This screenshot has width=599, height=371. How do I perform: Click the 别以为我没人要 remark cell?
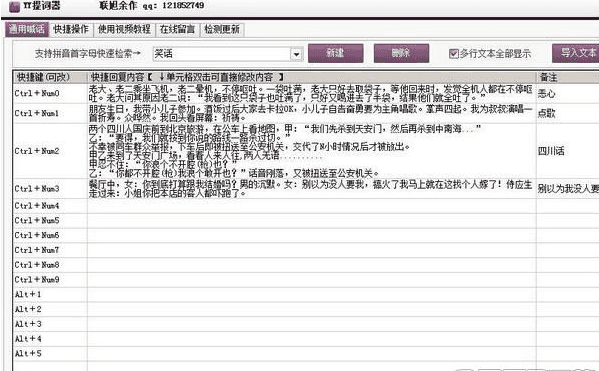pos(568,189)
